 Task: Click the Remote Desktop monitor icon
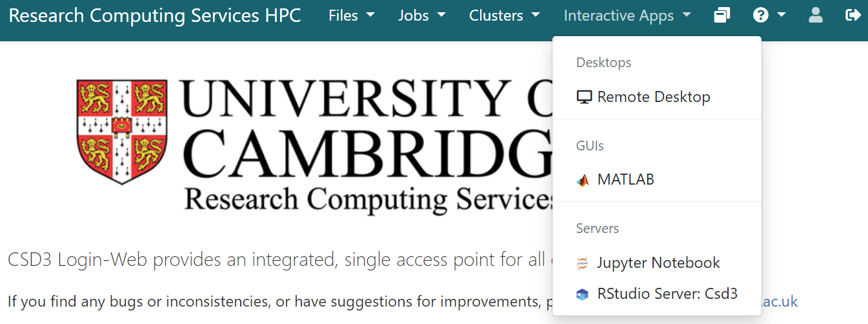click(x=583, y=97)
